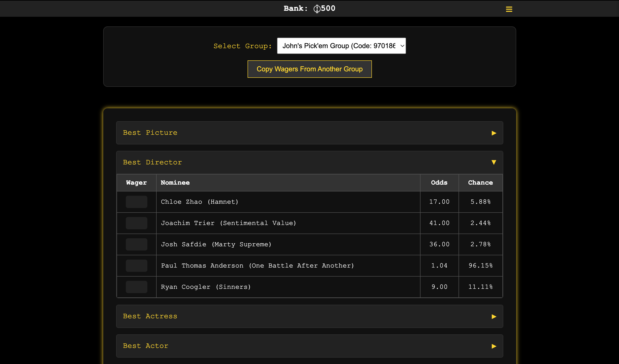Click the wager field for Paul Thomas Anderson
The height and width of the screenshot is (364, 619).
(x=136, y=265)
